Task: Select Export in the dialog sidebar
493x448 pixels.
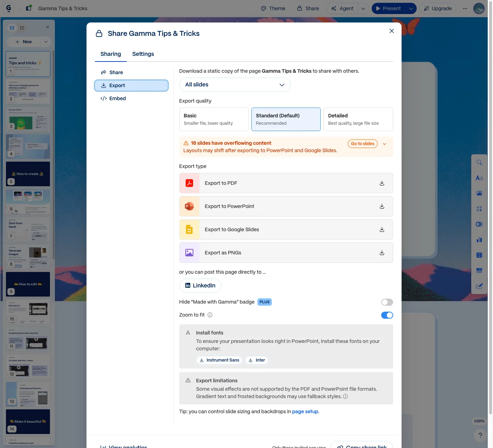Action: [131, 85]
